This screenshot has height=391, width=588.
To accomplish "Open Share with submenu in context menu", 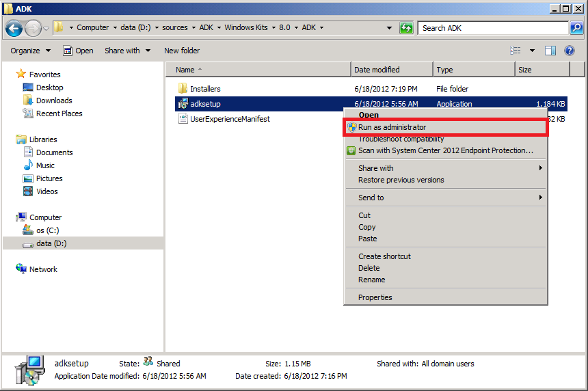I will coord(446,168).
